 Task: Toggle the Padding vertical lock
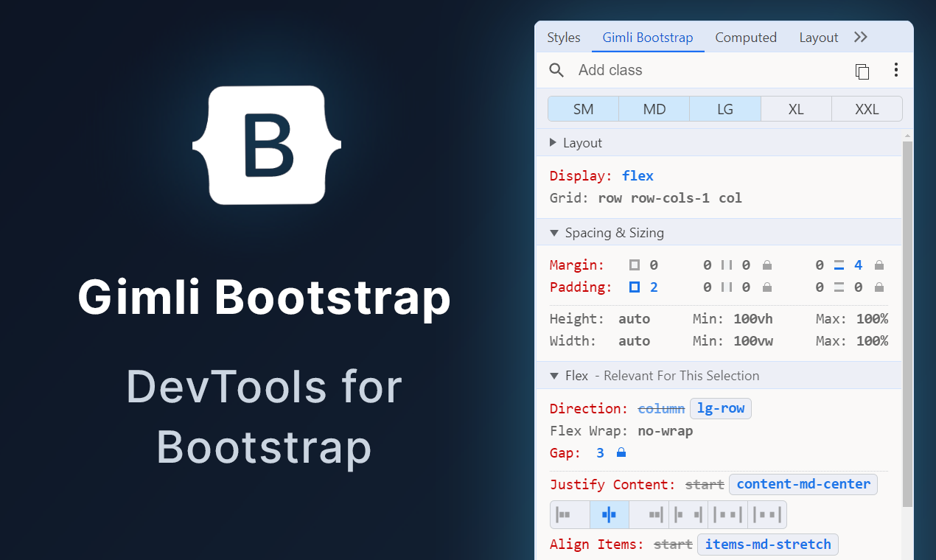coord(879,287)
